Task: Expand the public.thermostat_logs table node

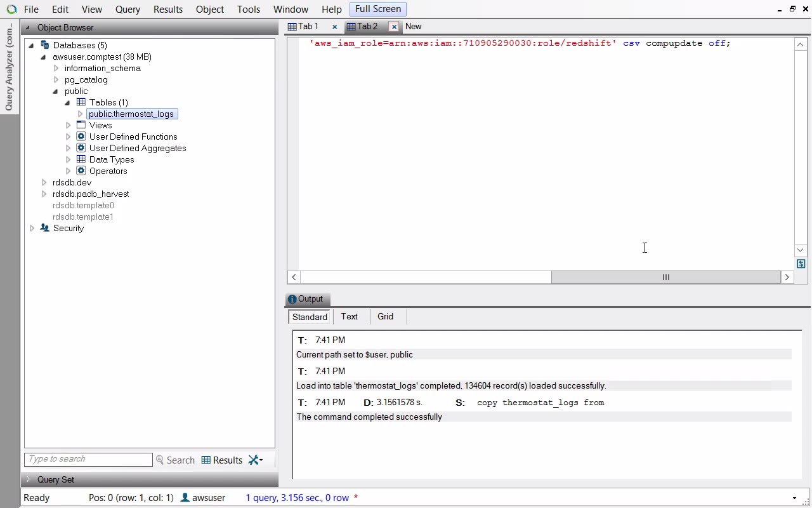Action: 81,114
